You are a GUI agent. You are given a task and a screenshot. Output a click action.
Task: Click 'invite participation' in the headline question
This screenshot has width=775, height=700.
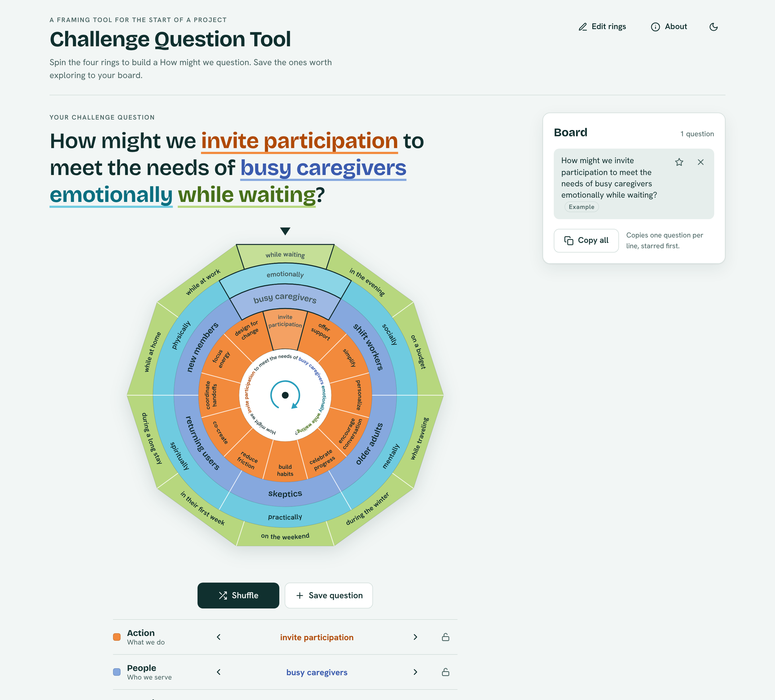(x=299, y=141)
